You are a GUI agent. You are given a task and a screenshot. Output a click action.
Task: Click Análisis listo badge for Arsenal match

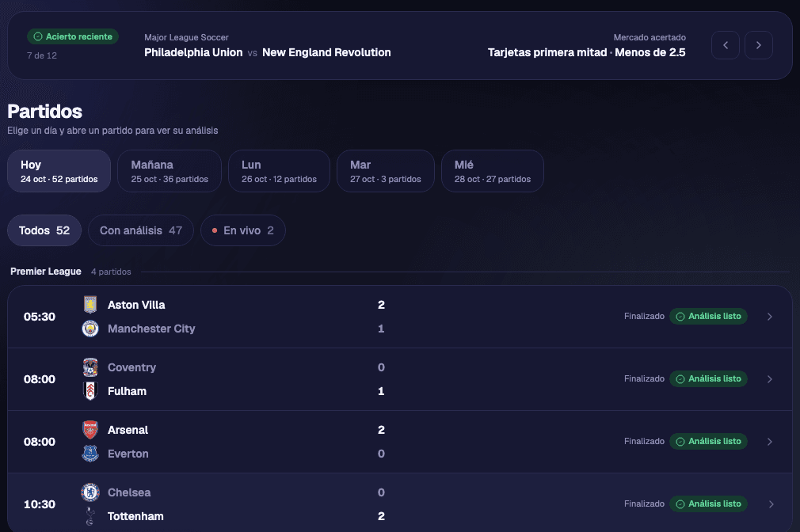tap(708, 441)
